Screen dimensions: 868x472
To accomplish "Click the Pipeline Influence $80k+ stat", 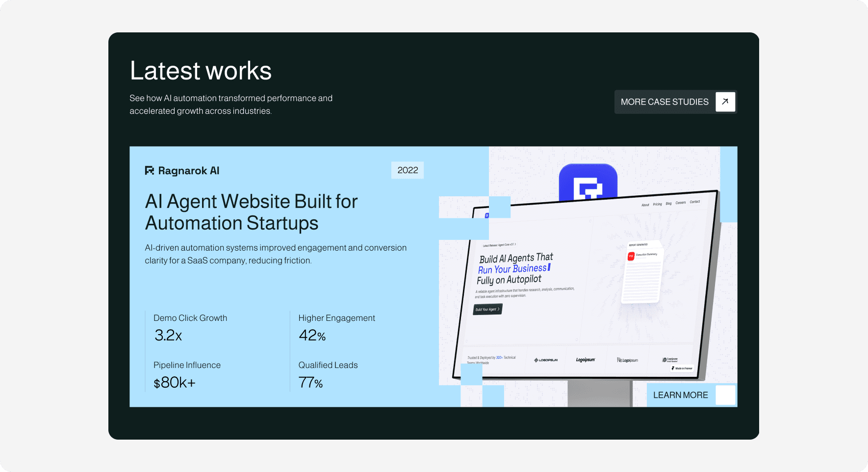I will coord(187,375).
